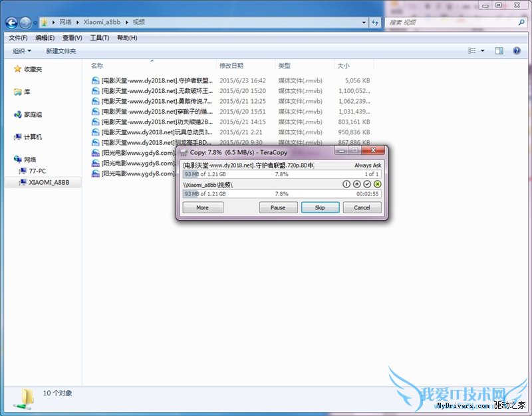532x416 pixels.
Task: Cancel the TeraCopy copy operation
Action: pos(362,207)
